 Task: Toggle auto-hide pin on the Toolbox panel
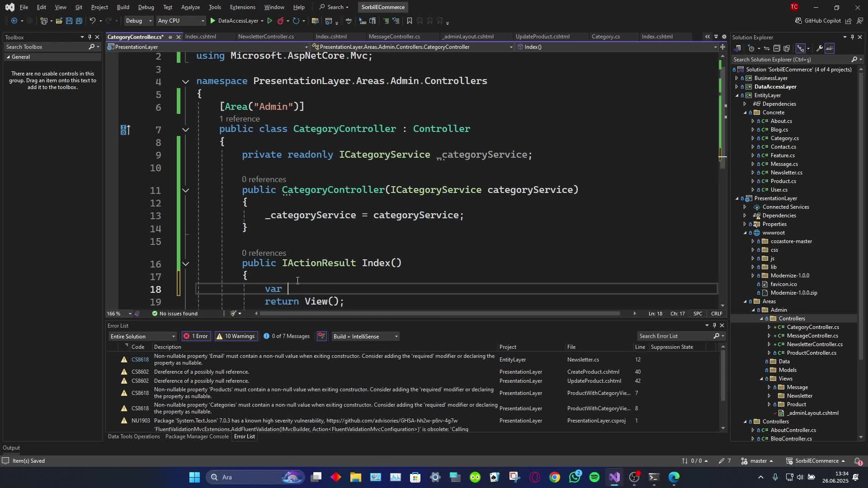[90, 37]
